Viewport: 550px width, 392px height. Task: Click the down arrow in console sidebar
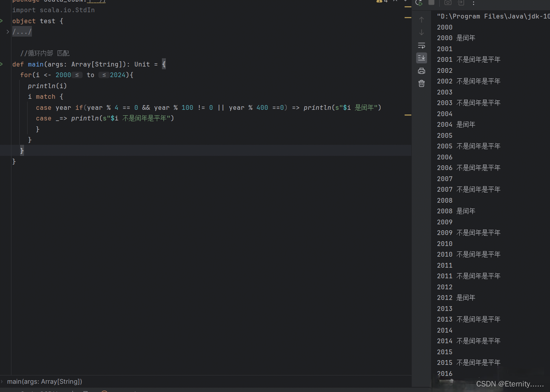click(422, 32)
